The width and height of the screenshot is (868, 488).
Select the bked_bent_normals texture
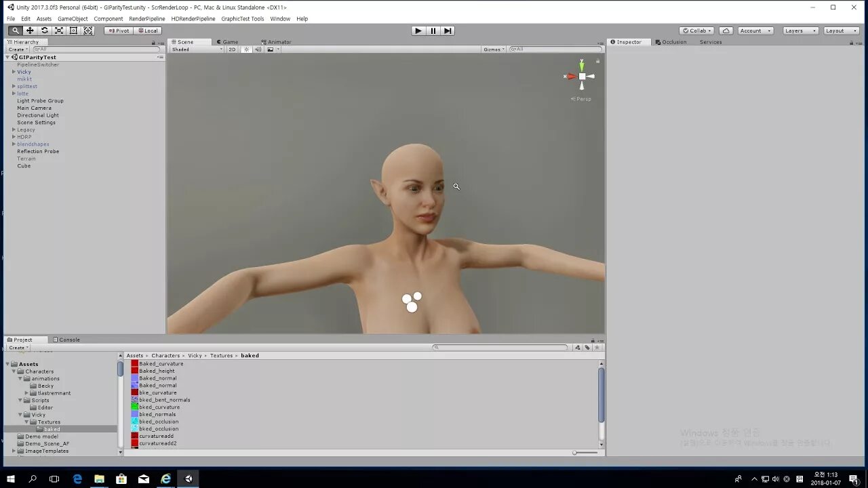[164, 400]
